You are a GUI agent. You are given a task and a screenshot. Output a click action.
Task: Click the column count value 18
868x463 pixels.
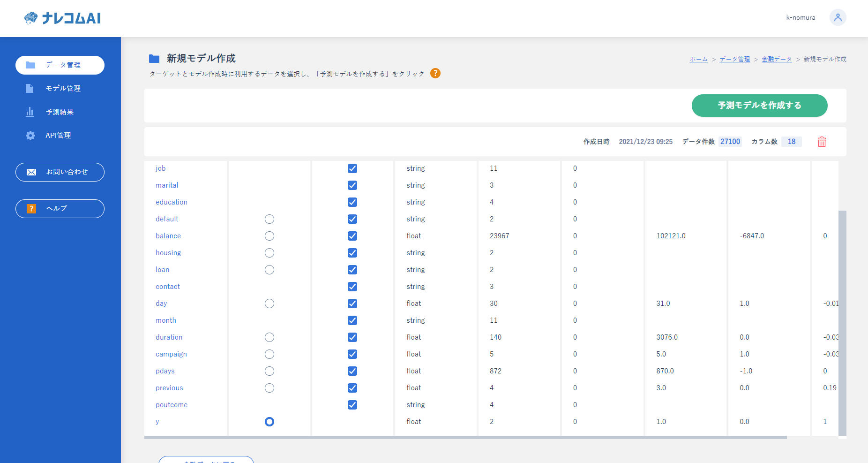792,142
